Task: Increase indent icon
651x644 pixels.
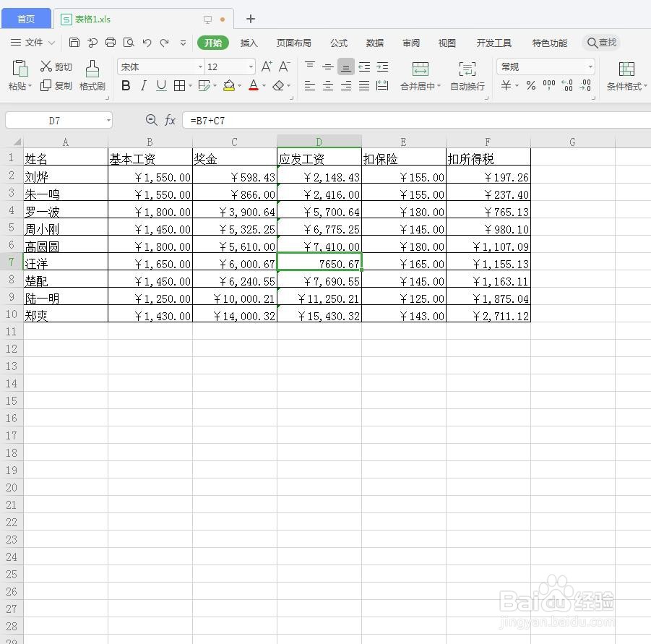Action: (x=382, y=66)
